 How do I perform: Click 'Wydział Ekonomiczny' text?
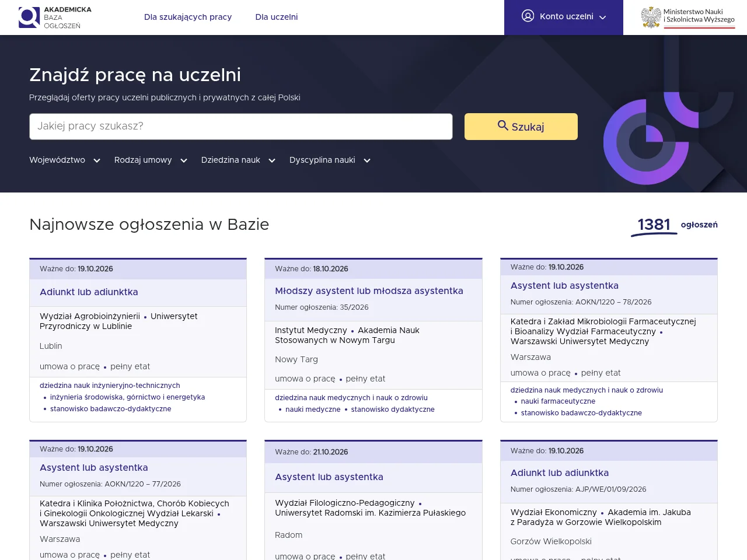click(554, 512)
